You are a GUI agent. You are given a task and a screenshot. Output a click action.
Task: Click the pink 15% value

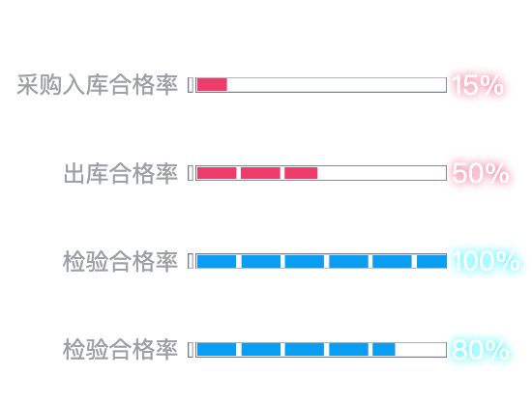click(478, 85)
